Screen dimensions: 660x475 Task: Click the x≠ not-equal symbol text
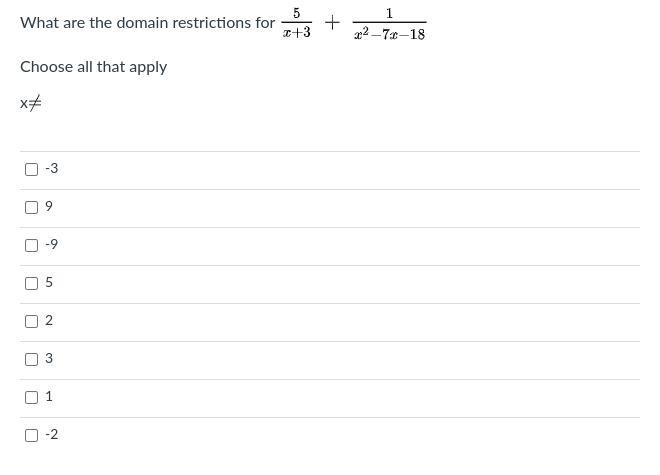point(31,103)
